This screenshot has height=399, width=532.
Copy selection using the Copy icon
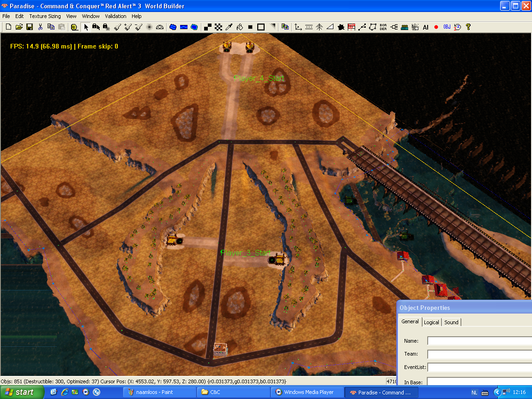[51, 27]
